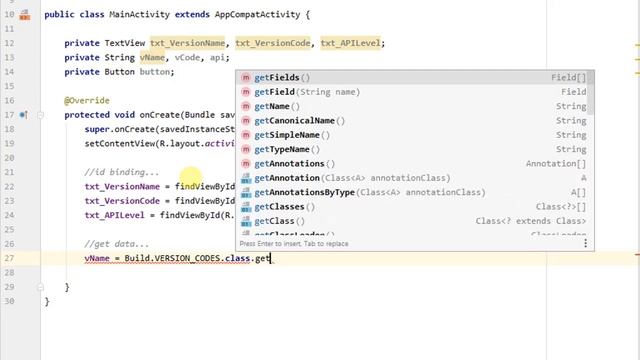Click txt_APILevel in declaration line
The width and height of the screenshot is (640, 360).
coord(351,43)
